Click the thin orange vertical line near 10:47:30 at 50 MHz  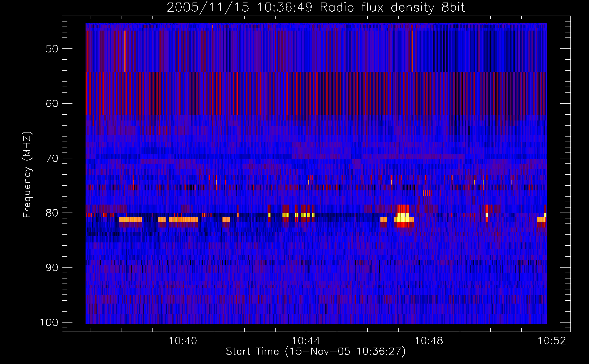click(x=412, y=51)
